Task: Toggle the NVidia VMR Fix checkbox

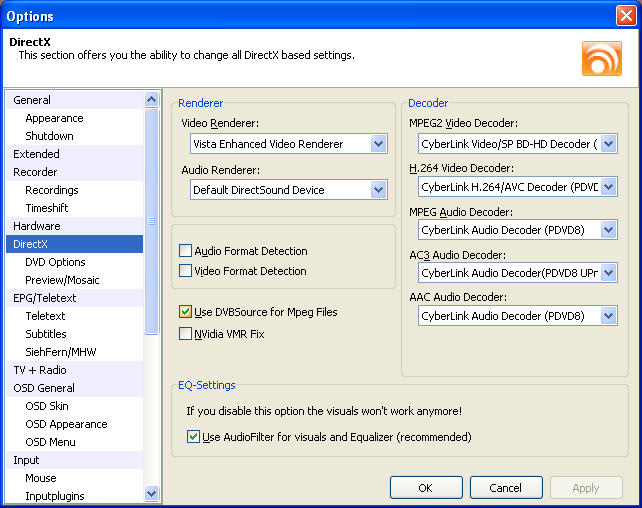Action: 185,334
